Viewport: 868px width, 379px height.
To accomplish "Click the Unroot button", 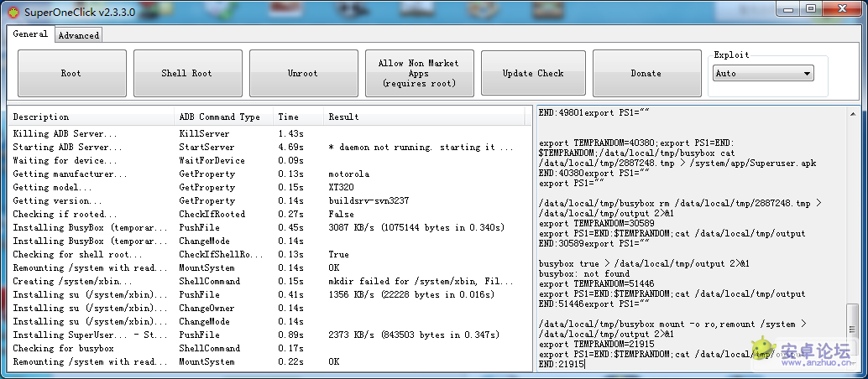I will pyautogui.click(x=303, y=73).
